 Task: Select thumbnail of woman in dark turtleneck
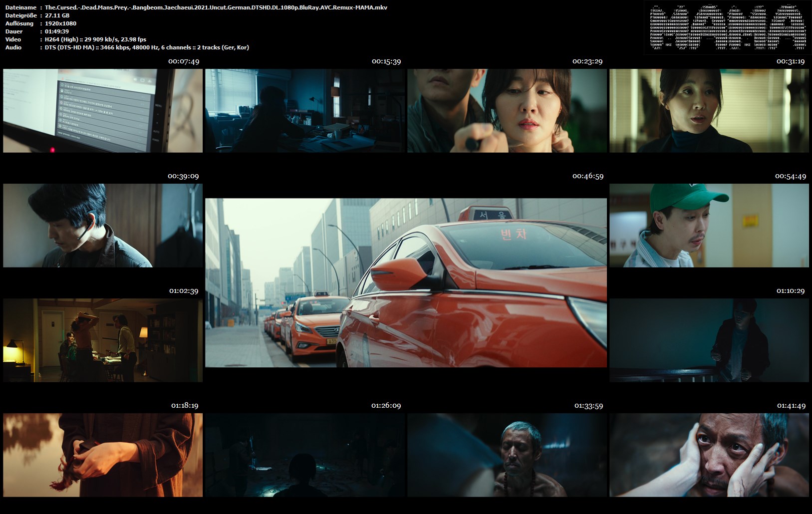[709, 111]
